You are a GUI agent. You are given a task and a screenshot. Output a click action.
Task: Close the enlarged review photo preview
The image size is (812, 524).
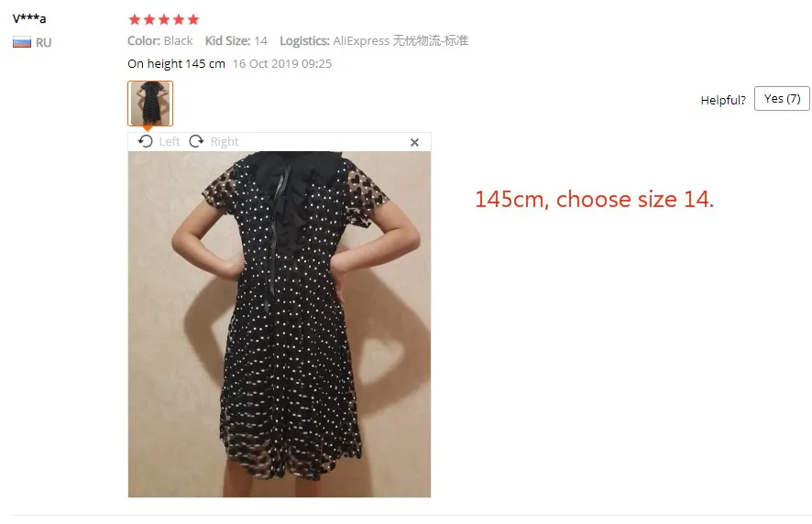414,142
